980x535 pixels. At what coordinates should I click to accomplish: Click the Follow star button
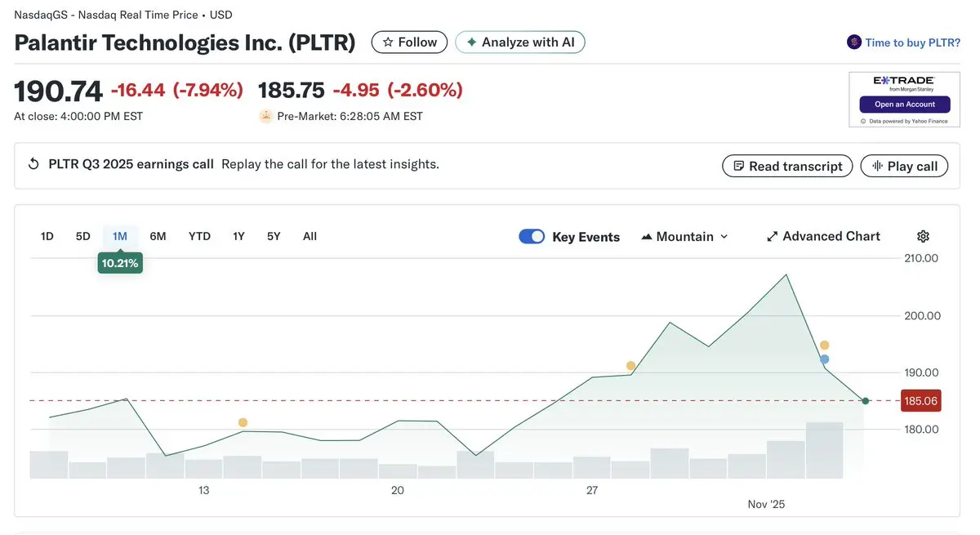(x=409, y=42)
